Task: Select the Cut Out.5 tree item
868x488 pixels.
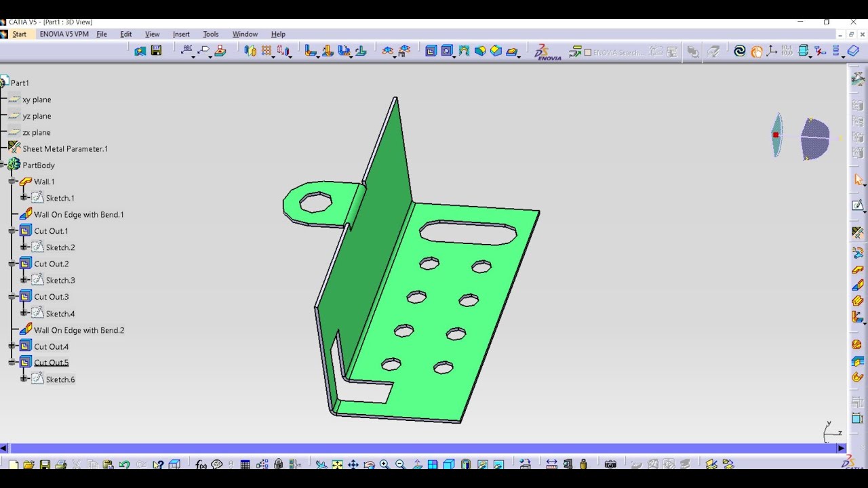Action: 51,363
